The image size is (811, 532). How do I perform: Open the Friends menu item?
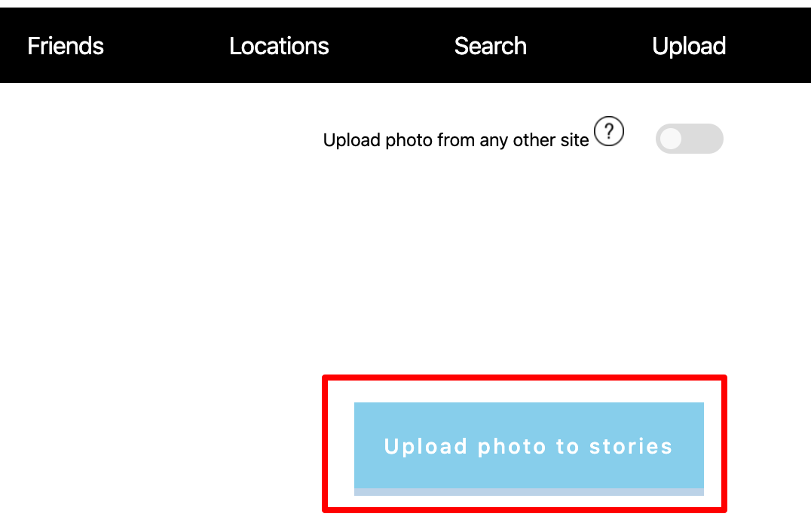coord(66,46)
